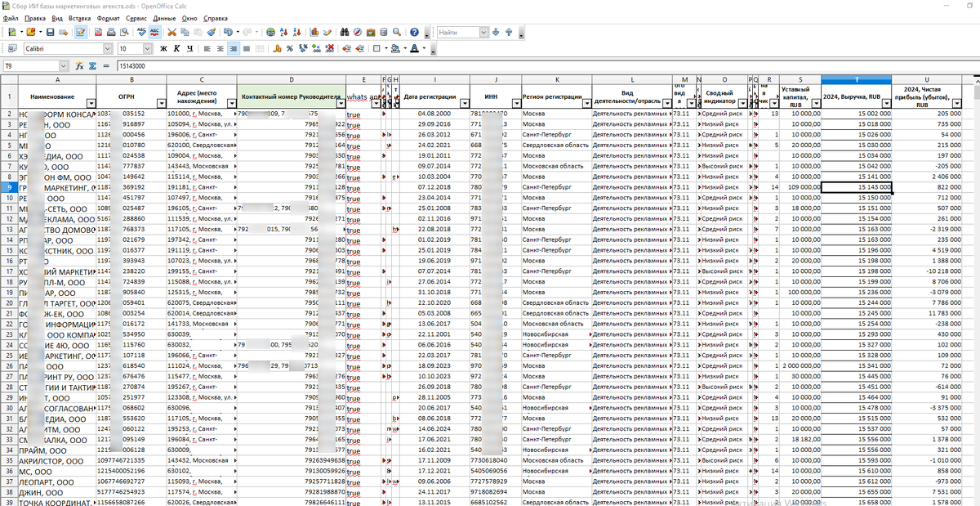Delete decimal place icon
The image size is (980, 506).
329,48
